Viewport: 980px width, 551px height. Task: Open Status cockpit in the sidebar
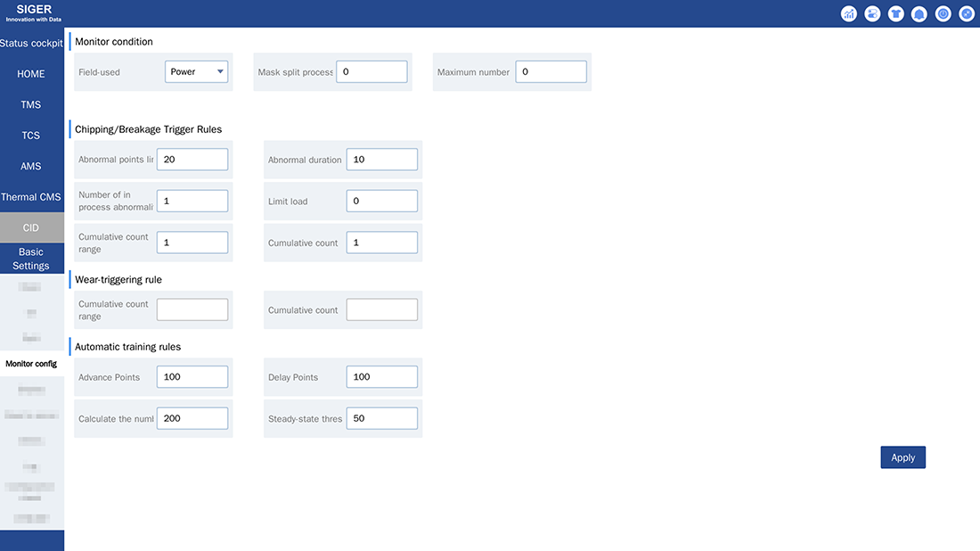click(x=31, y=43)
